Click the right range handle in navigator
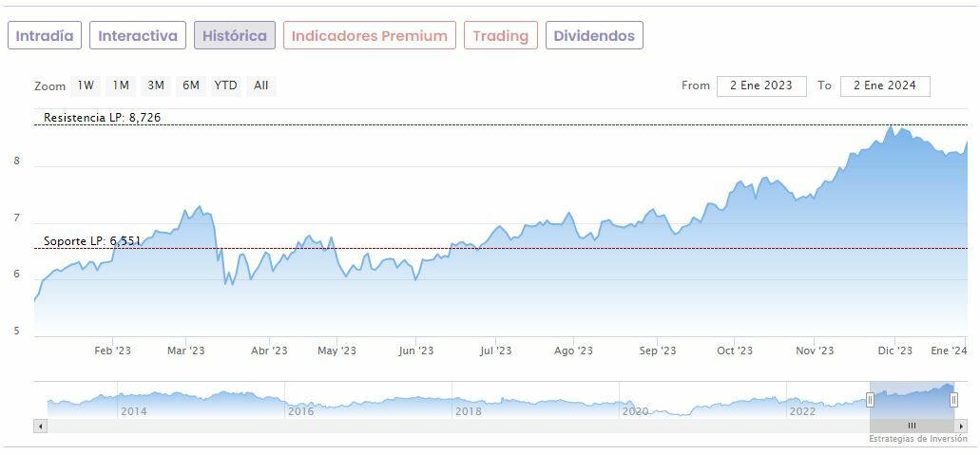Image resolution: width=980 pixels, height=455 pixels. [953, 400]
